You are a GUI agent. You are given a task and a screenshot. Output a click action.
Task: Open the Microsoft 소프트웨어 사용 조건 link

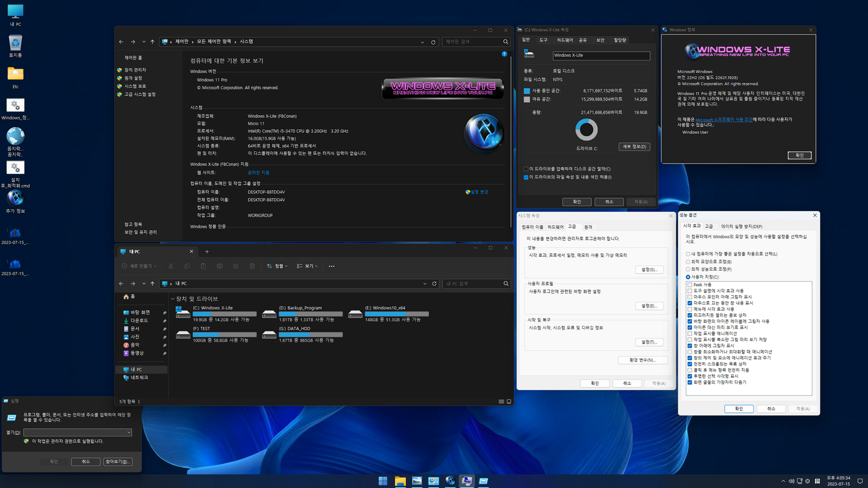(724, 119)
